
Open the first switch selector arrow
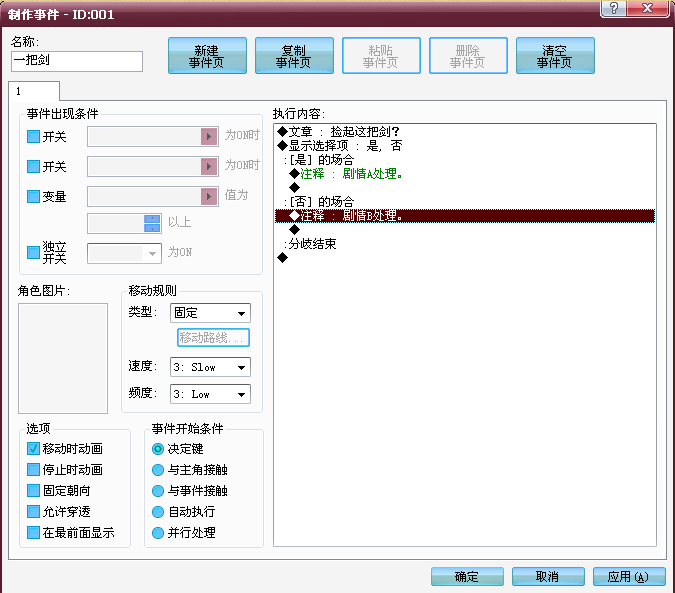point(209,136)
